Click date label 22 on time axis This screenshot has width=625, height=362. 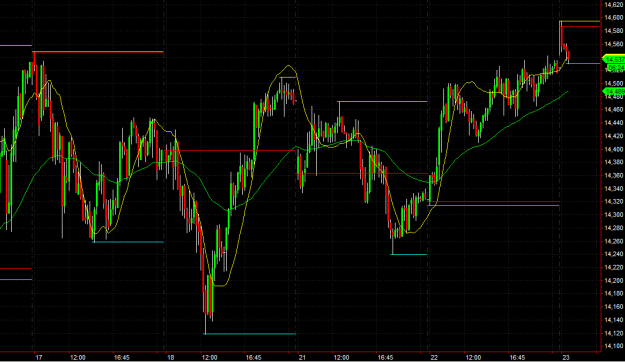tap(434, 358)
